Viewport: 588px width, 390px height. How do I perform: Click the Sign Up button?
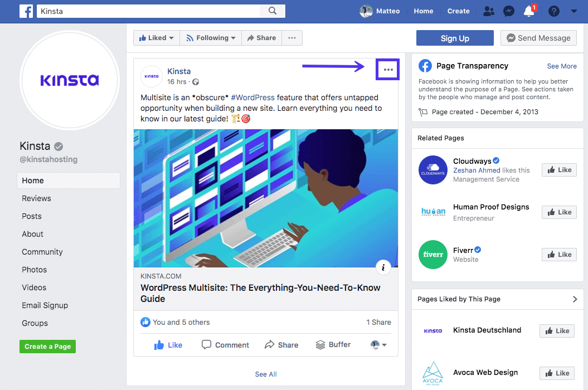coord(455,37)
